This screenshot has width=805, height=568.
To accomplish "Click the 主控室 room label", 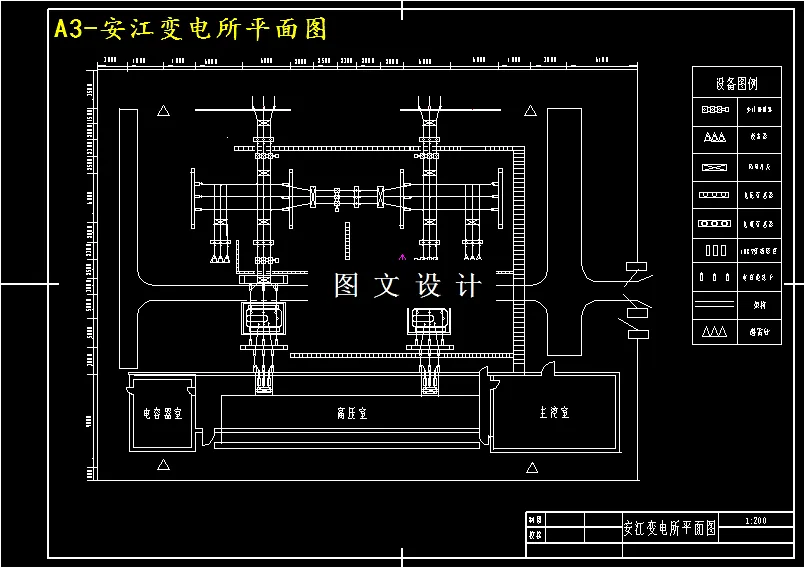I will click(554, 412).
